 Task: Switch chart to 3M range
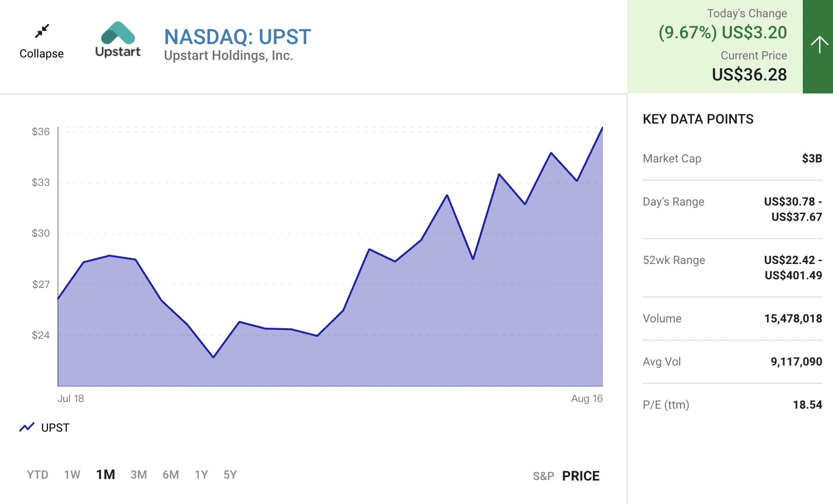pos(139,475)
